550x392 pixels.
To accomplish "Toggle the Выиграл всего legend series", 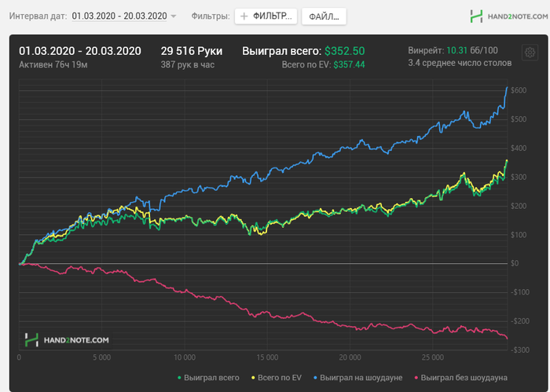I will [x=208, y=378].
